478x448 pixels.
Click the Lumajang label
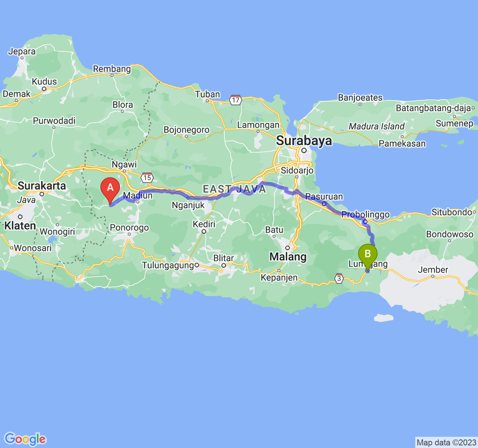(368, 264)
